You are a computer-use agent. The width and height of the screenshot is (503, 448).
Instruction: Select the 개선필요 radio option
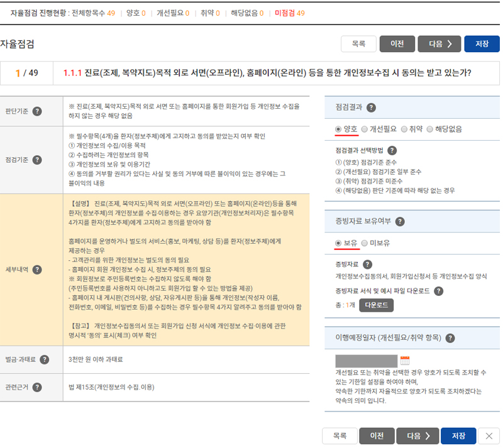tap(365, 129)
